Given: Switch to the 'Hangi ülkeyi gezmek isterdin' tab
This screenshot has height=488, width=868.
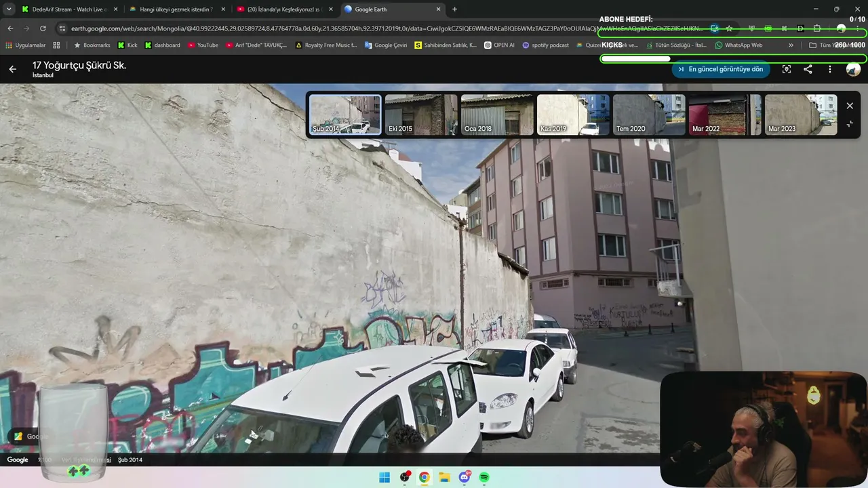Looking at the screenshot, I should (x=176, y=9).
